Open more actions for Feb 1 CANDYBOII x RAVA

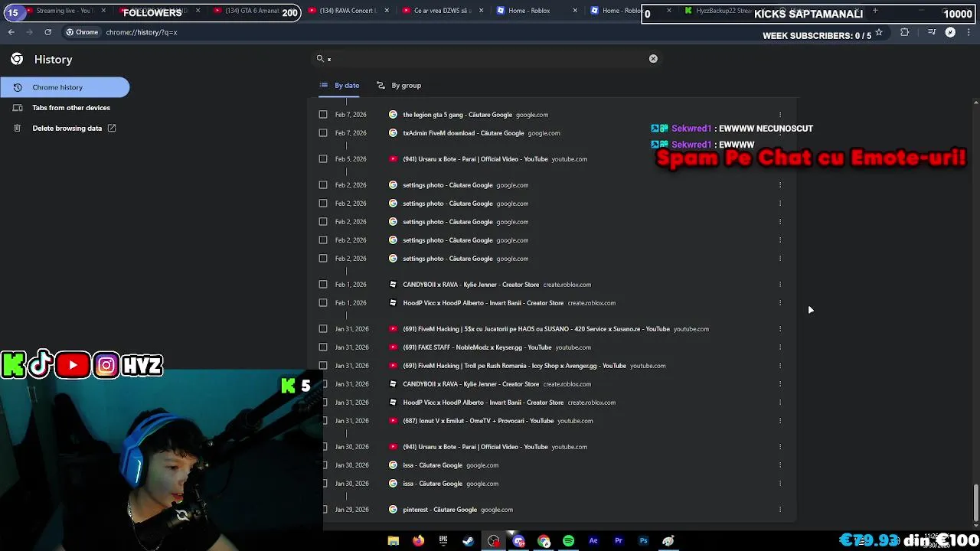[779, 285]
